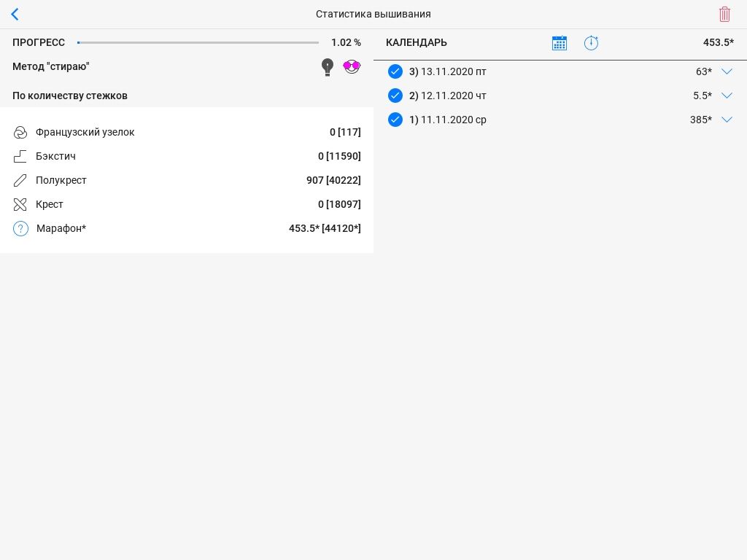Click the Метод "стираю" label
This screenshot has width=747, height=560.
tap(51, 66)
